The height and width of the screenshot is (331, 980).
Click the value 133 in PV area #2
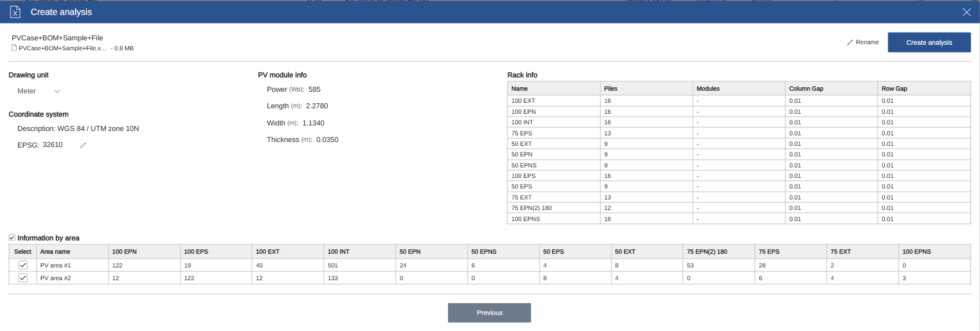(x=333, y=278)
